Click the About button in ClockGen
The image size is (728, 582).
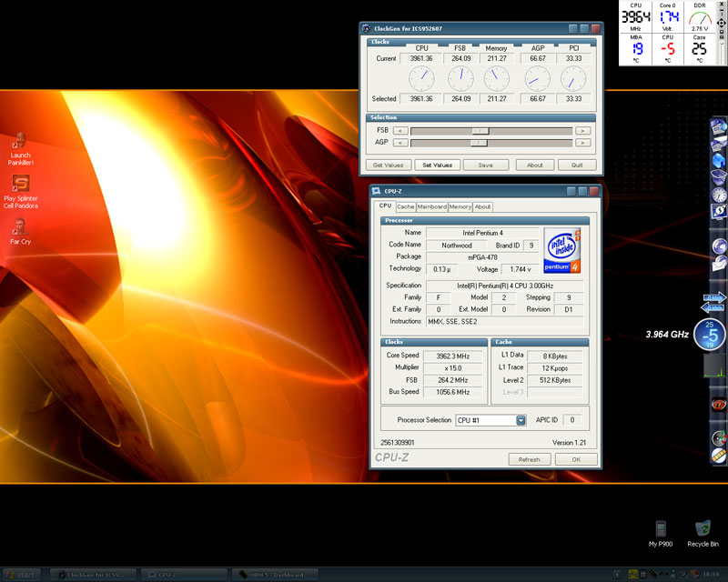[x=535, y=165]
